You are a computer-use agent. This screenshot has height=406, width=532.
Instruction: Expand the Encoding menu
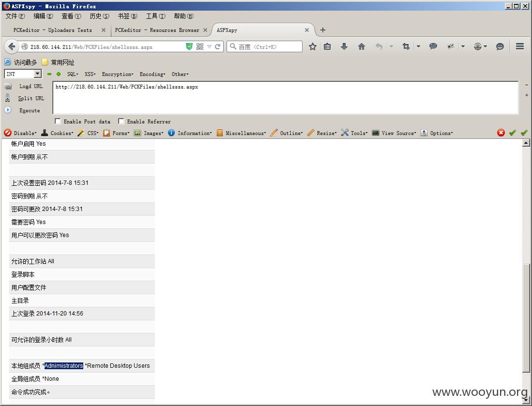coord(152,74)
